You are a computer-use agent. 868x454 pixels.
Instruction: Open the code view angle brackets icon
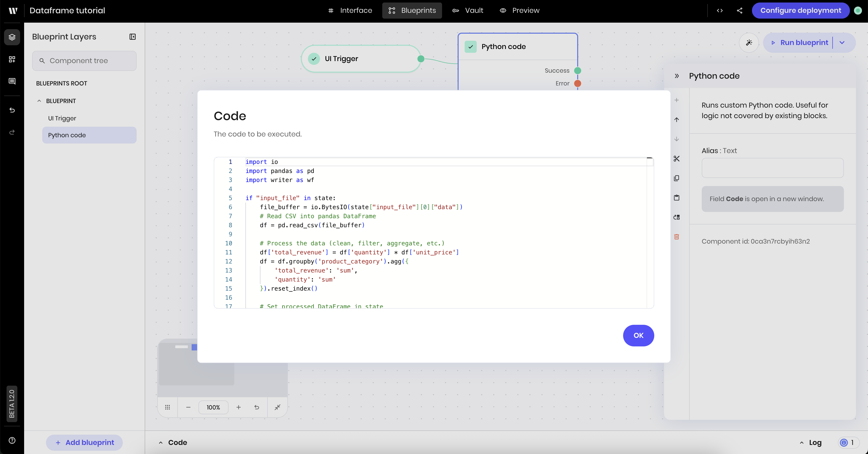720,11
